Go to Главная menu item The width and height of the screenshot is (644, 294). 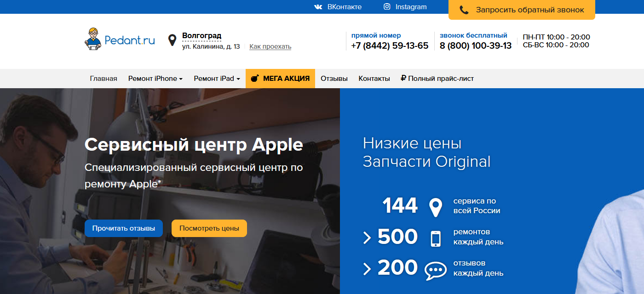[x=103, y=78]
